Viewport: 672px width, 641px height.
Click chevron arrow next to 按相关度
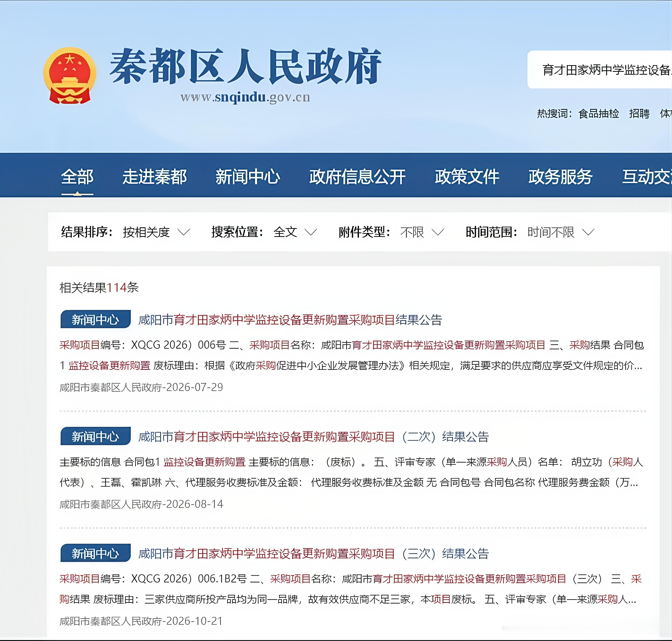pos(184,233)
